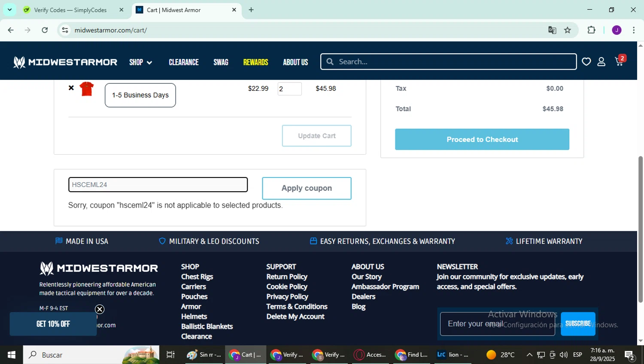
Task: Click the 1-5 Business Days box
Action: click(140, 95)
